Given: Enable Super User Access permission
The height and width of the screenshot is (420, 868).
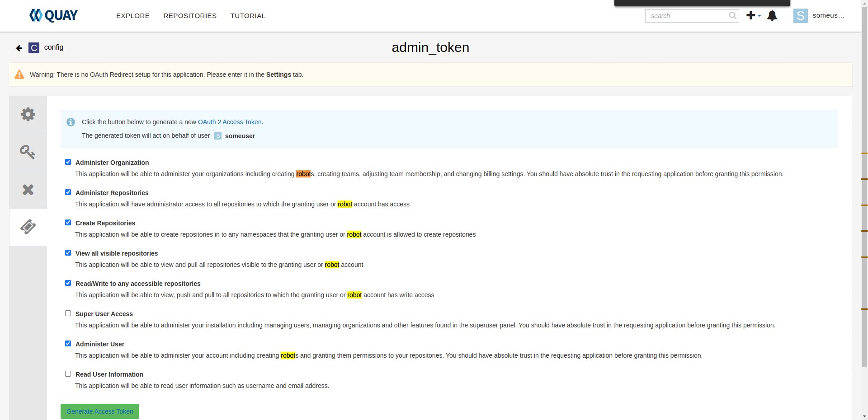Looking at the screenshot, I should coord(68,313).
